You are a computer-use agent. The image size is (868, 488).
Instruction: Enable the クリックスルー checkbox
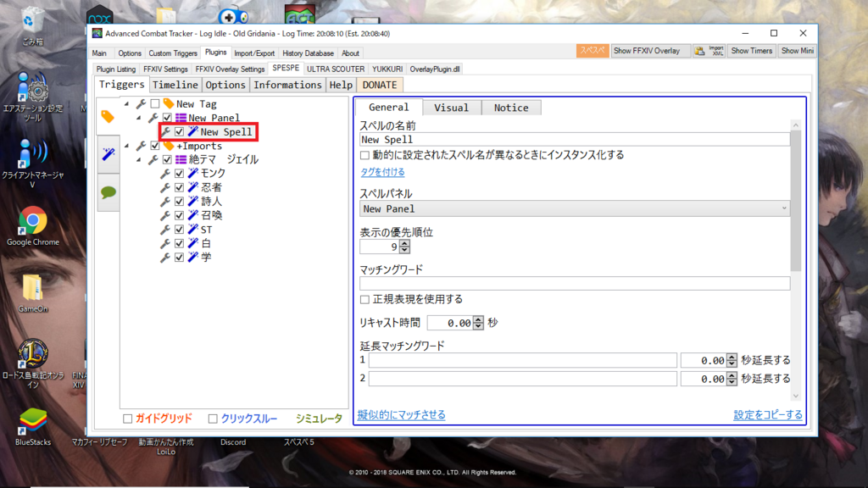pos(213,419)
